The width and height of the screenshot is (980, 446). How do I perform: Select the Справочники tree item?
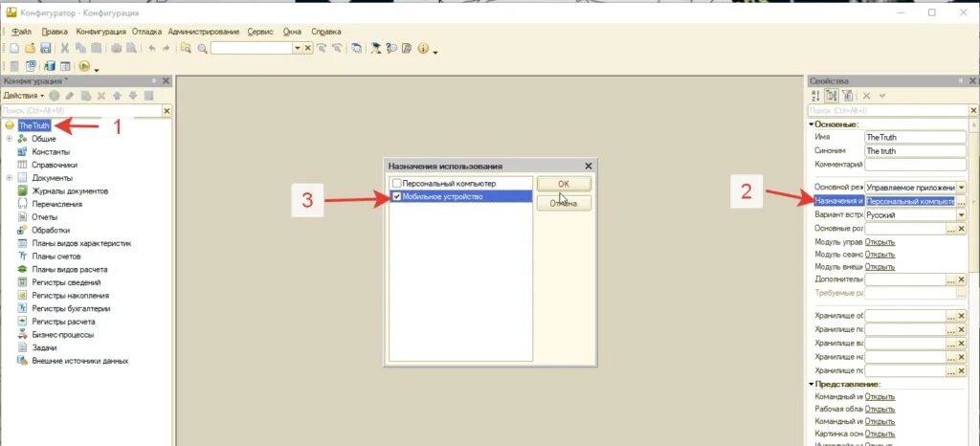click(55, 165)
